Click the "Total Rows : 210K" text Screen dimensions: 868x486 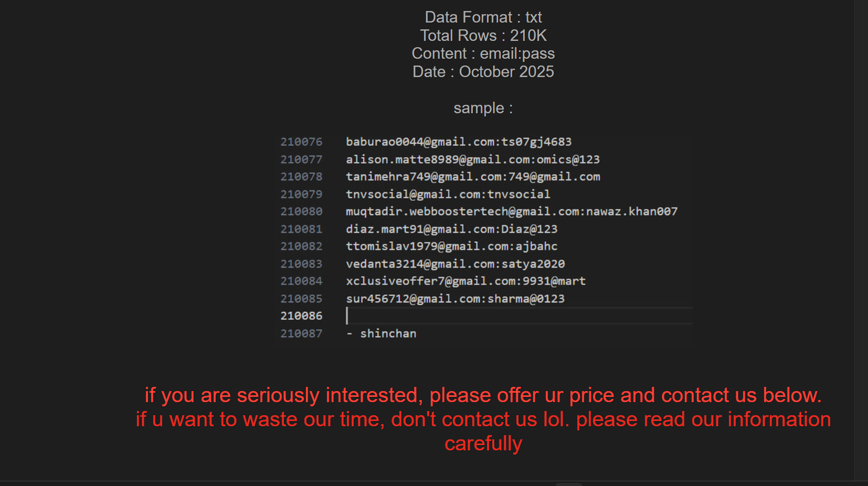[483, 36]
